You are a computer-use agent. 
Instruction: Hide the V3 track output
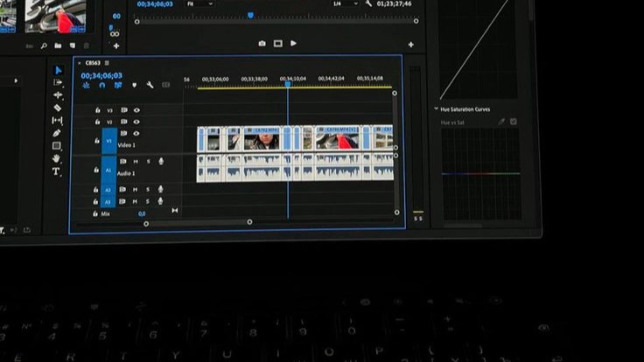click(x=136, y=110)
